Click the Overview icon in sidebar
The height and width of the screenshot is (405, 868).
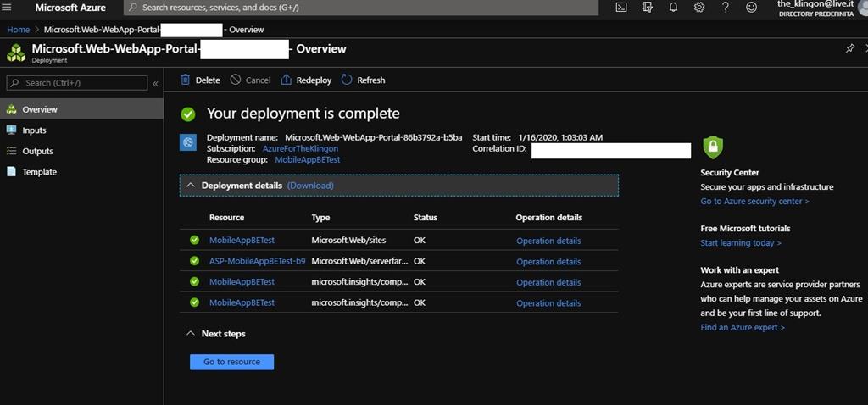pos(11,109)
